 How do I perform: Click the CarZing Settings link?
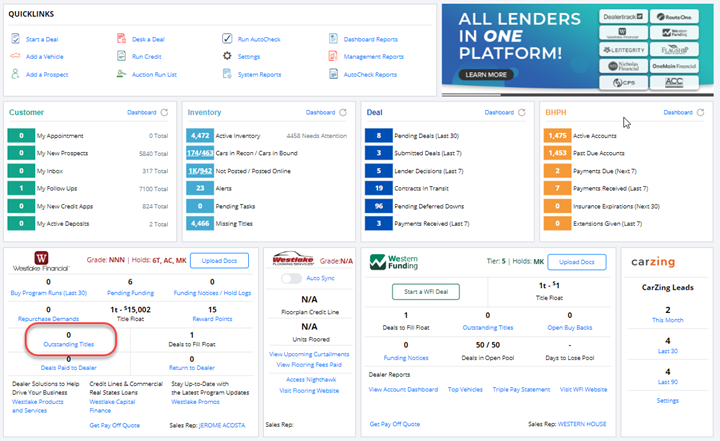pyautogui.click(x=668, y=401)
